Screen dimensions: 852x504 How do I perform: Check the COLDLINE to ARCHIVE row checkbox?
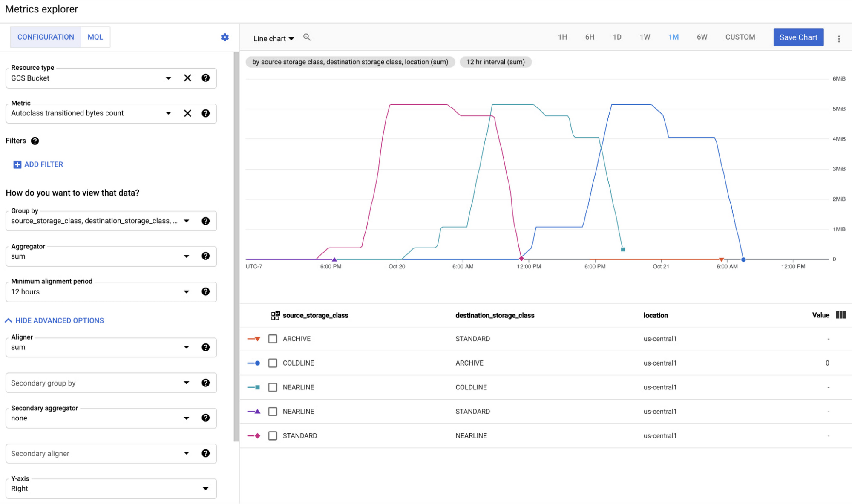click(273, 363)
